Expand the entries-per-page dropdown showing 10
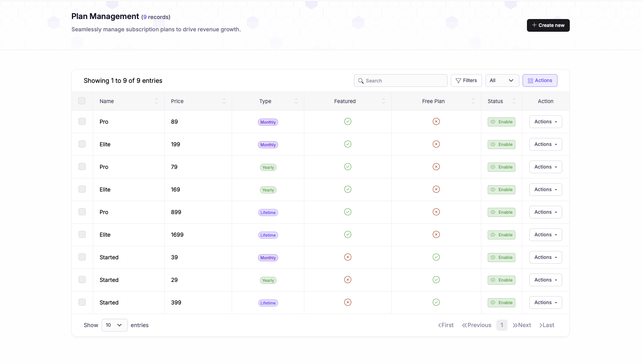 [x=114, y=325]
